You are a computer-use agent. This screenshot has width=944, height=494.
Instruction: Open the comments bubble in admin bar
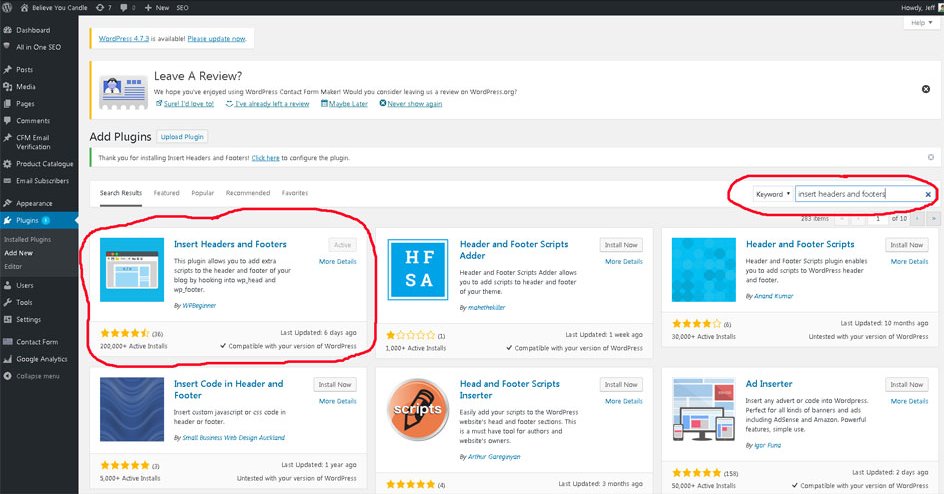127,8
